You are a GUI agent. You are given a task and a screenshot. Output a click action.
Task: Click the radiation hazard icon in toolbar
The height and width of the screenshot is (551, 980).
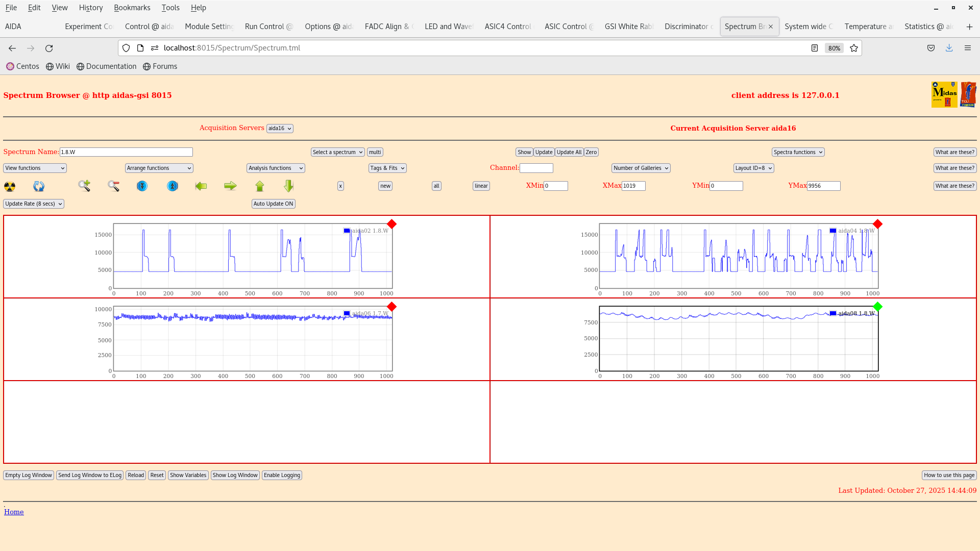click(9, 186)
